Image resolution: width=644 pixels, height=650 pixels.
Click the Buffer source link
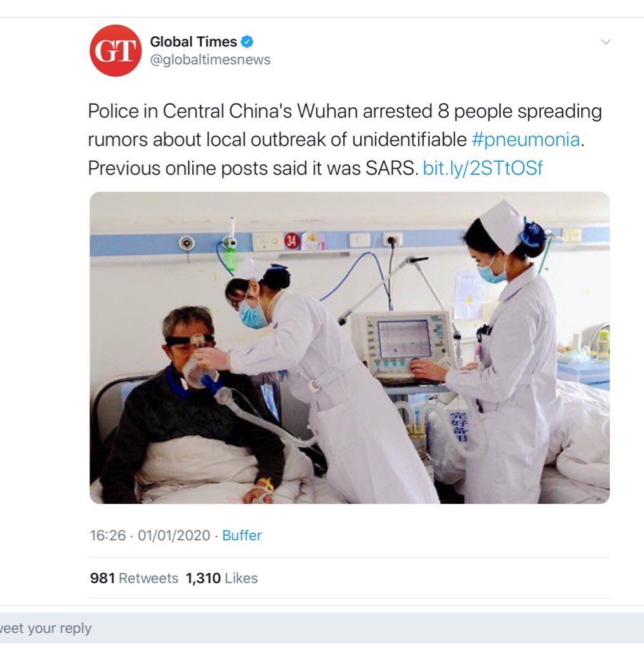[x=242, y=535]
